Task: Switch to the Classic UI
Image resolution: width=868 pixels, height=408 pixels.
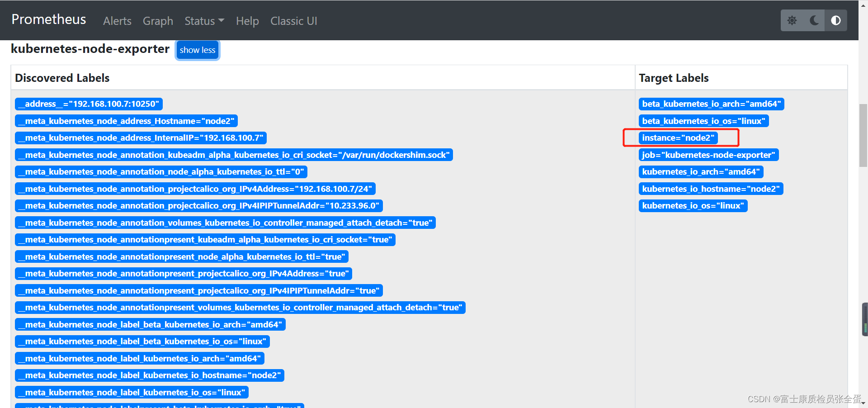Action: point(294,21)
